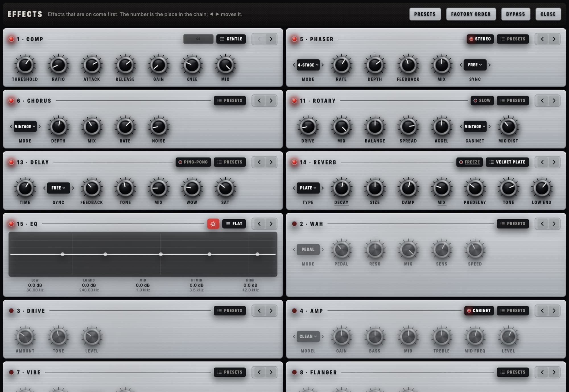Move CHORUS effect later in the chain
Image resolution: width=569 pixels, height=392 pixels.
point(271,101)
